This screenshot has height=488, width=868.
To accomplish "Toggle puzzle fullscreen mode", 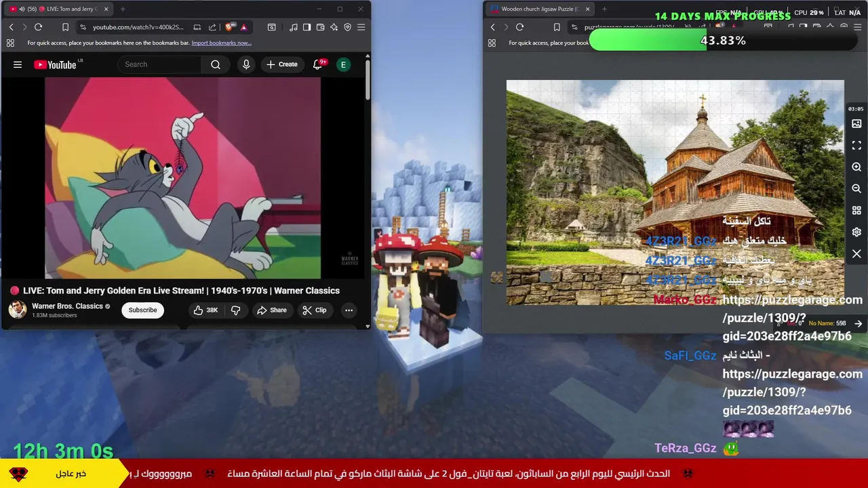I will (856, 146).
